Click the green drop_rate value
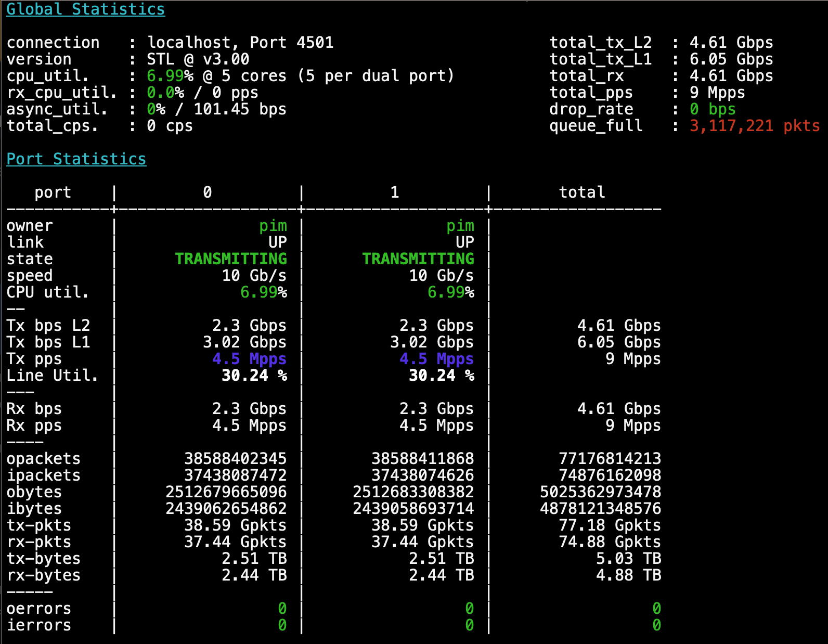 (x=712, y=109)
